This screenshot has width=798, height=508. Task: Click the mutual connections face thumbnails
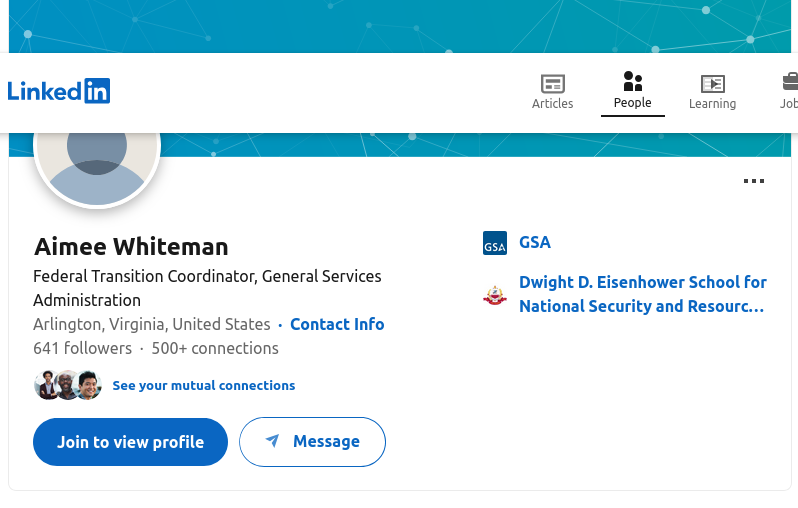[68, 385]
